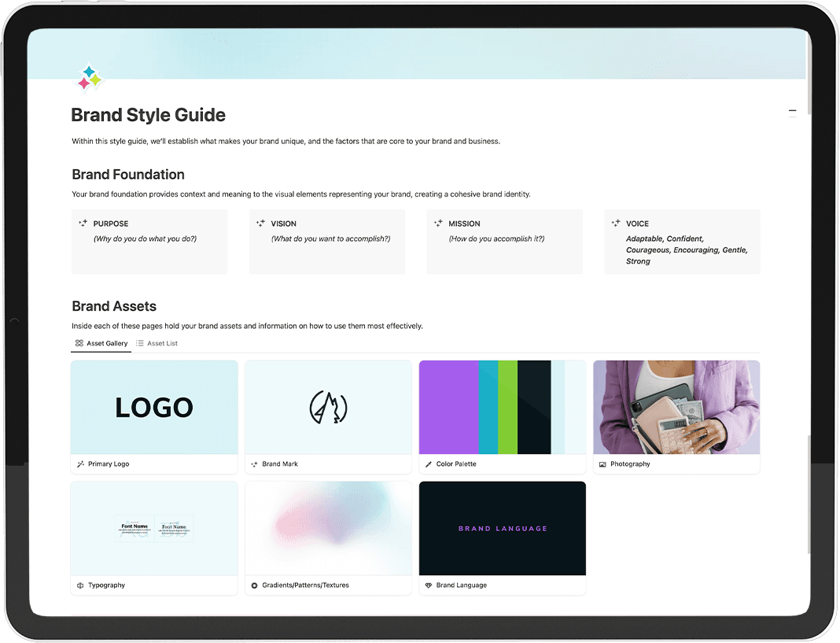This screenshot has width=840, height=643.
Task: Click the sparkle icon beside MISSION
Action: tap(438, 224)
